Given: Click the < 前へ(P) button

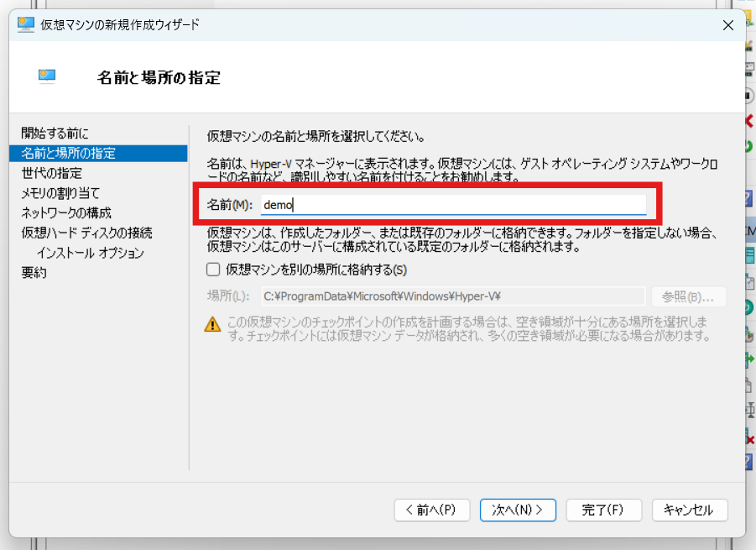Looking at the screenshot, I should [432, 510].
